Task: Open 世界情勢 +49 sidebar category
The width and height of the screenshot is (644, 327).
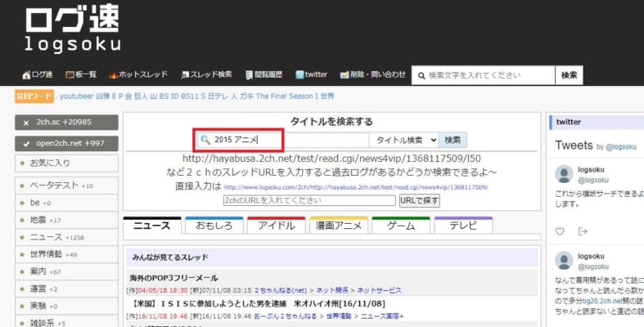Action: pyautogui.click(x=66, y=254)
